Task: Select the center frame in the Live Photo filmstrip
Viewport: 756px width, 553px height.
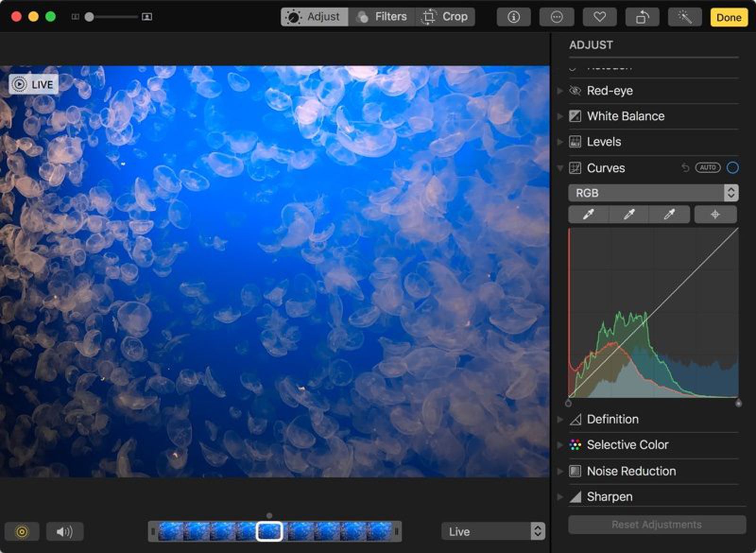Action: coord(269,531)
